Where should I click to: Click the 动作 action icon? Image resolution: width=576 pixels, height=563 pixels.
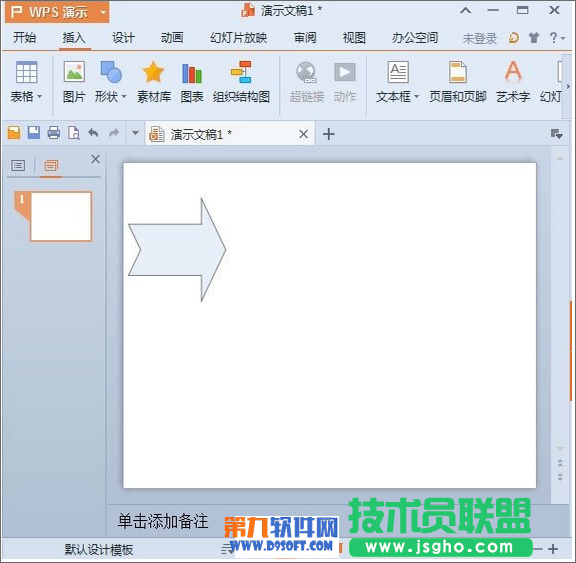click(x=345, y=72)
